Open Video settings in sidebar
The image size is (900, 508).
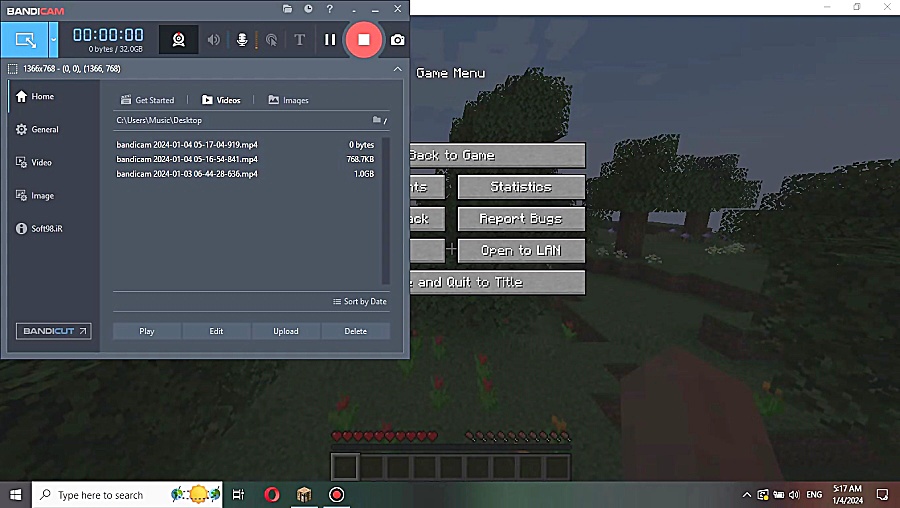point(34,162)
